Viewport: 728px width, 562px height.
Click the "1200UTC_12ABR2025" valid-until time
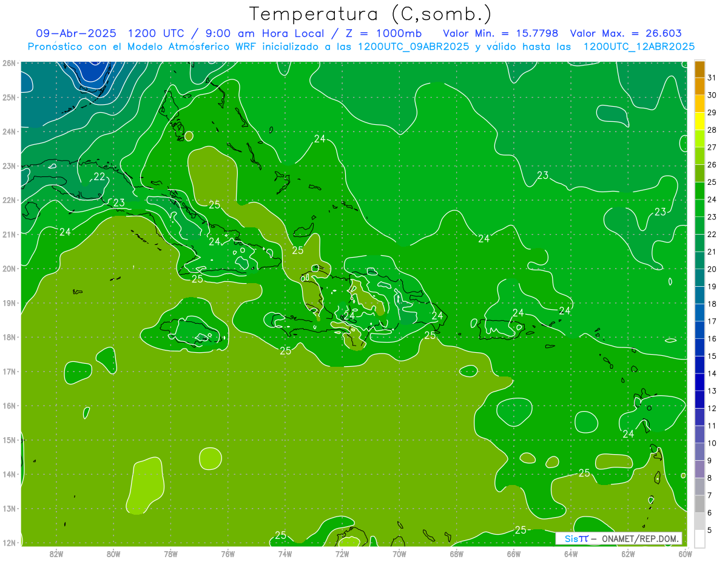click(x=639, y=46)
